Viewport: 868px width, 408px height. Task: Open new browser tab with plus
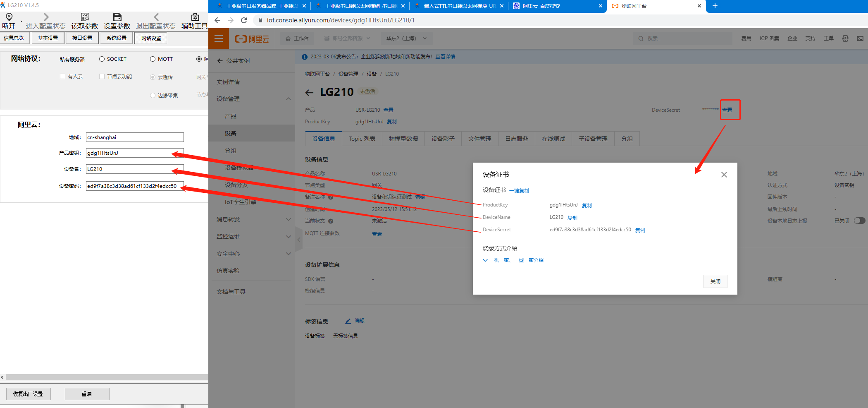[x=715, y=6]
